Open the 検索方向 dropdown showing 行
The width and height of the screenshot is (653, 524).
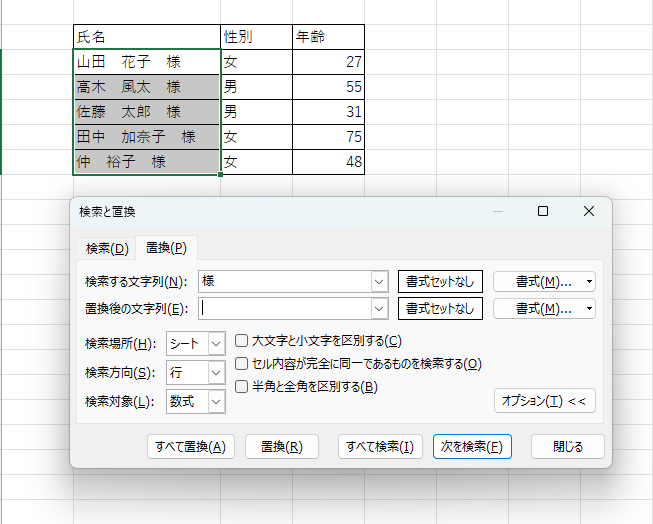217,373
